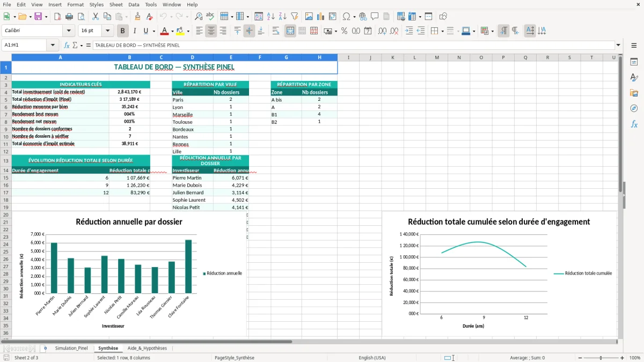This screenshot has width=644, height=362.
Task: Switch to the Simulation_Pinel sheet tab
Action: click(x=71, y=348)
